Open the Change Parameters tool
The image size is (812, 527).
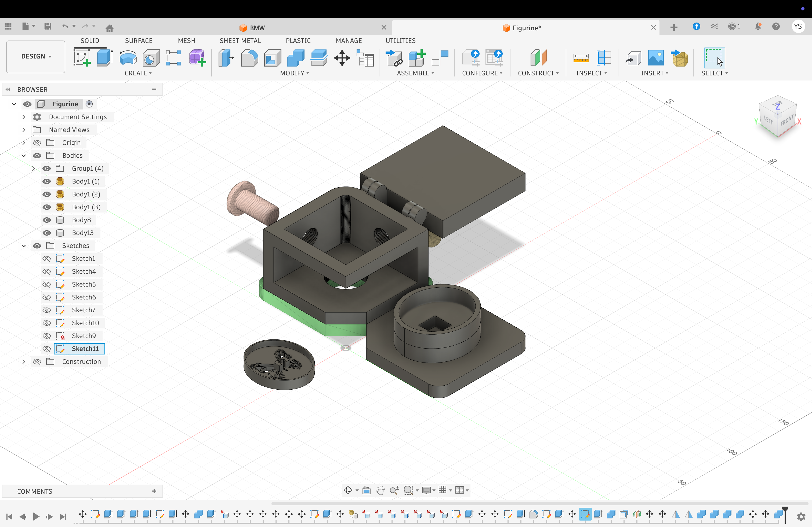pos(365,58)
